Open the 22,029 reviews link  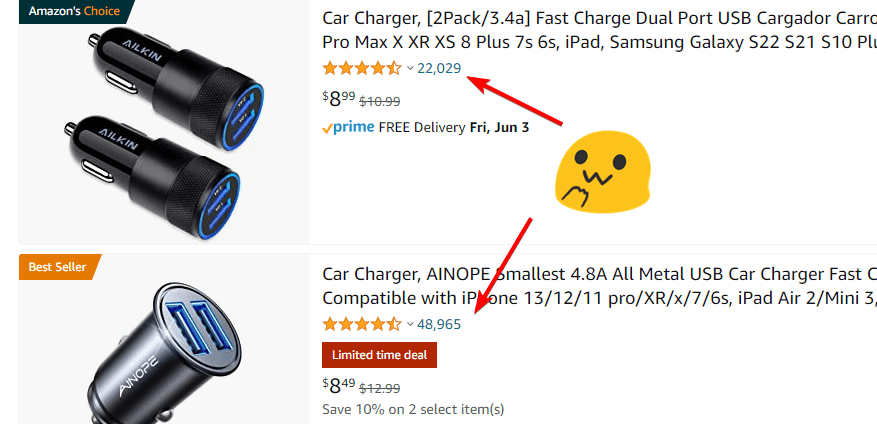pyautogui.click(x=439, y=68)
